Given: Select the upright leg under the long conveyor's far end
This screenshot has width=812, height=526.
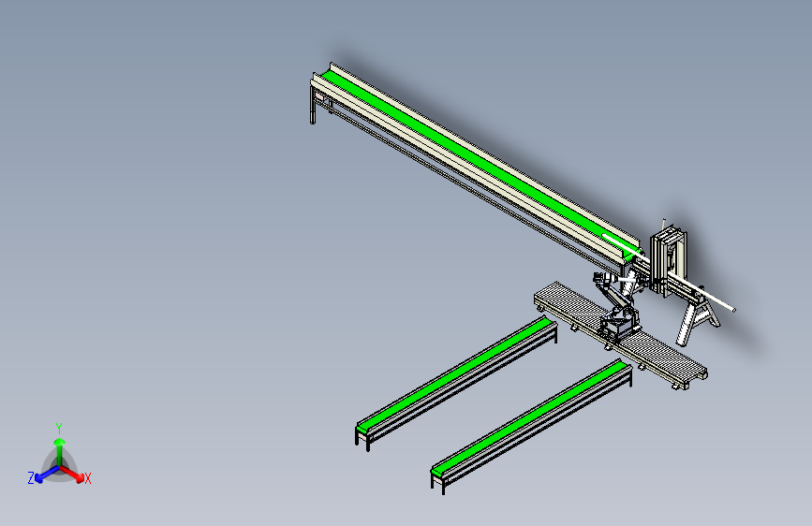Looking at the screenshot, I should (313, 106).
